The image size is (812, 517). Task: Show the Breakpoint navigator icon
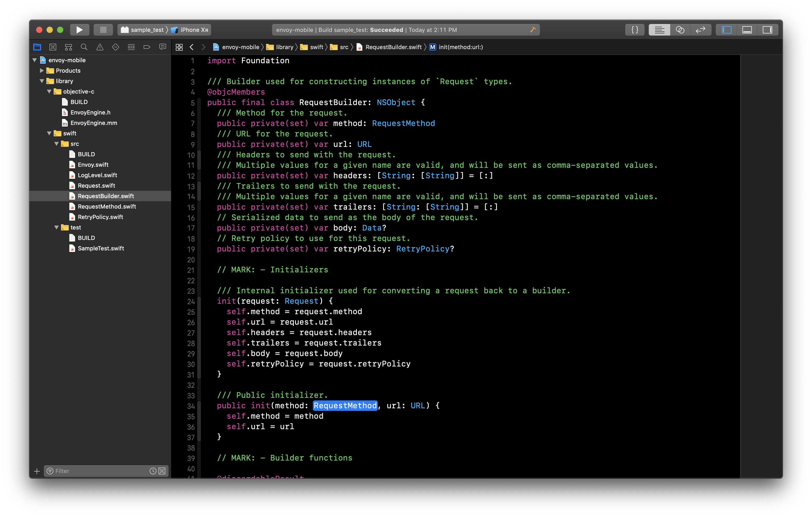pos(147,47)
